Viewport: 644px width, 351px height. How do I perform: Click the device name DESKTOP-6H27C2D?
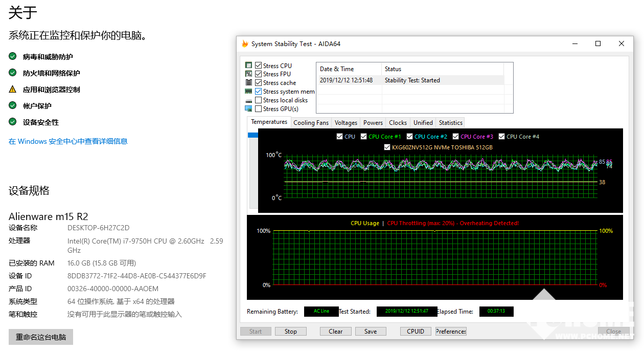[99, 228]
